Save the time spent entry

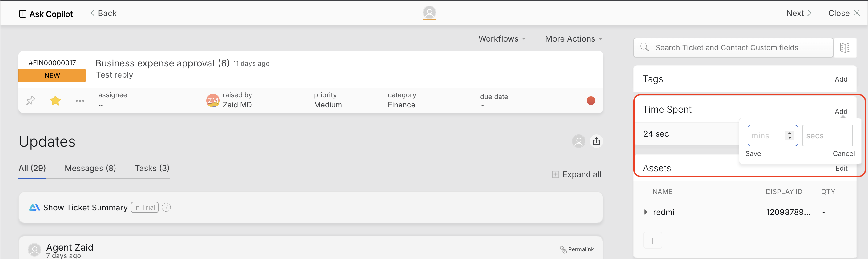point(753,153)
